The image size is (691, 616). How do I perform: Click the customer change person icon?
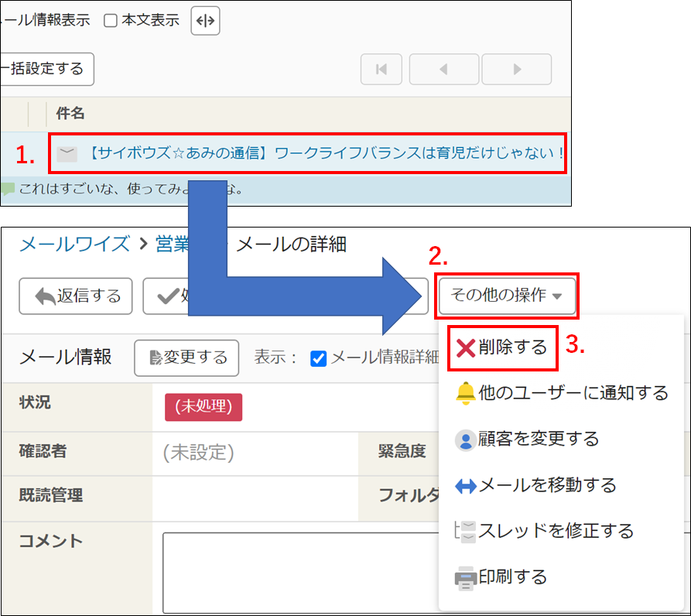pos(466,440)
